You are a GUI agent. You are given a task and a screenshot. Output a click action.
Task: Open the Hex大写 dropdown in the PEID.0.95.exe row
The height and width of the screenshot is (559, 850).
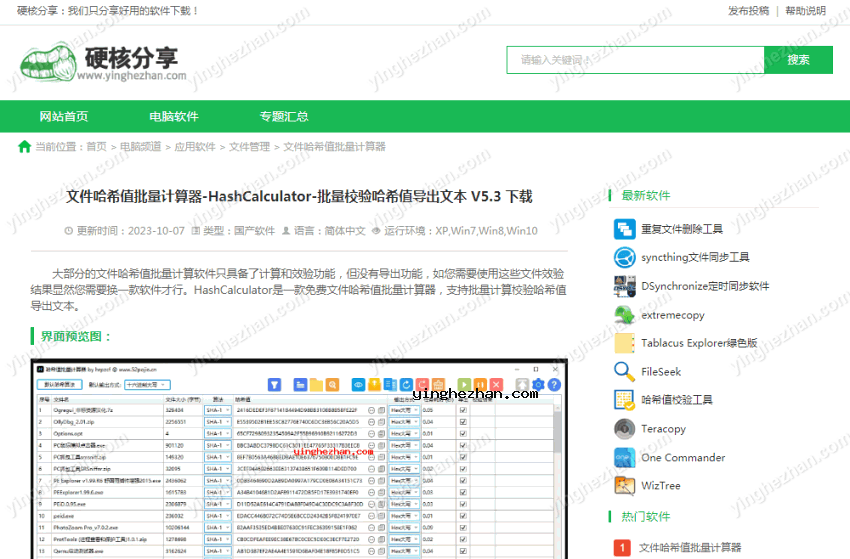[x=403, y=505]
